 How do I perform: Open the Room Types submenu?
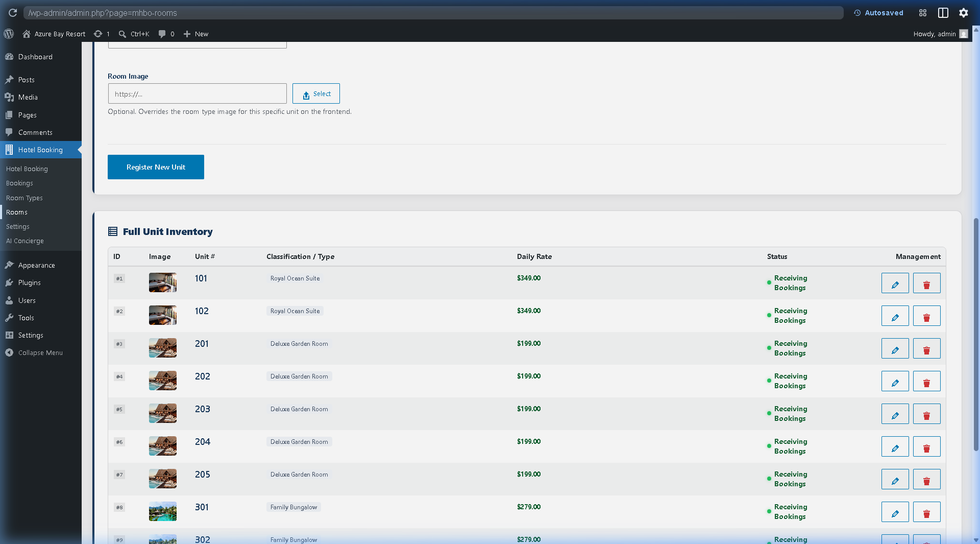coord(24,198)
